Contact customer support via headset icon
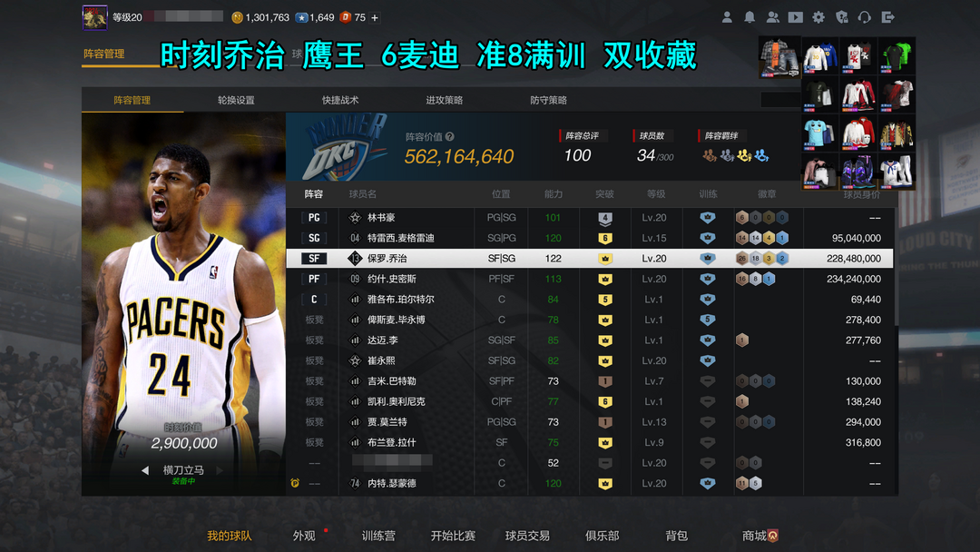980x552 pixels. tap(865, 17)
